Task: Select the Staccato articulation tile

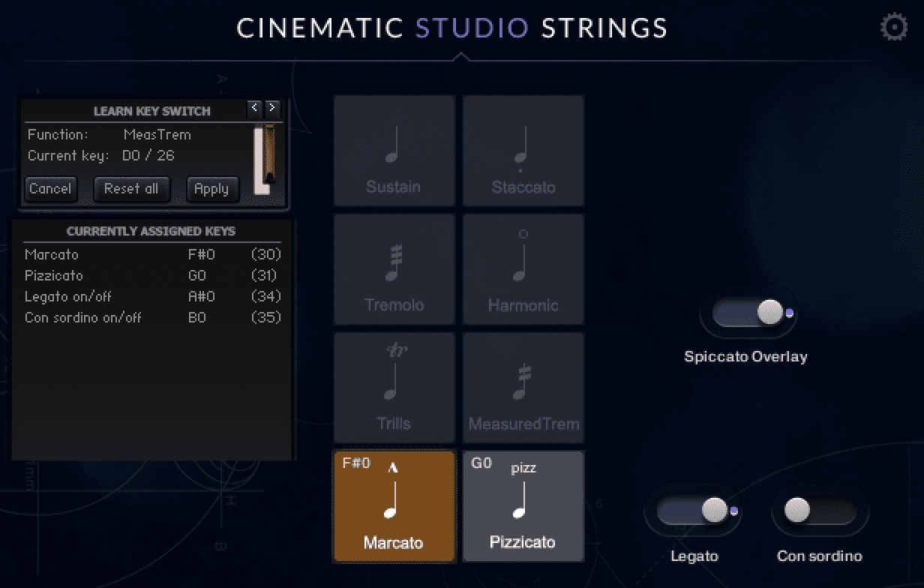Action: tap(523, 151)
